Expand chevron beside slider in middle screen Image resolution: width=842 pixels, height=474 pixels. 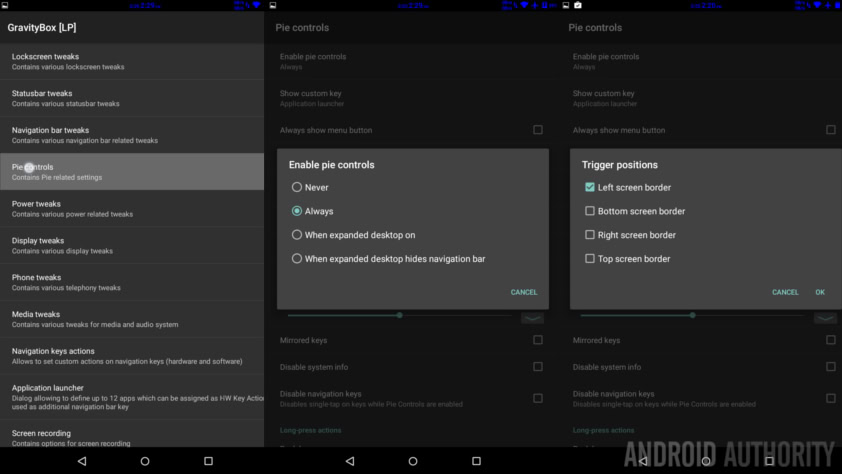532,318
